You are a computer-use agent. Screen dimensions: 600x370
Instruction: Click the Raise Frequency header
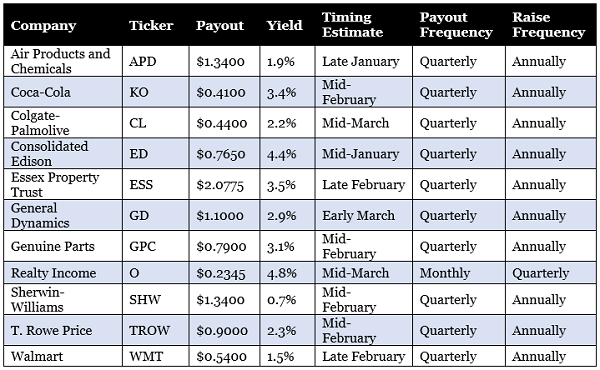[x=549, y=25]
